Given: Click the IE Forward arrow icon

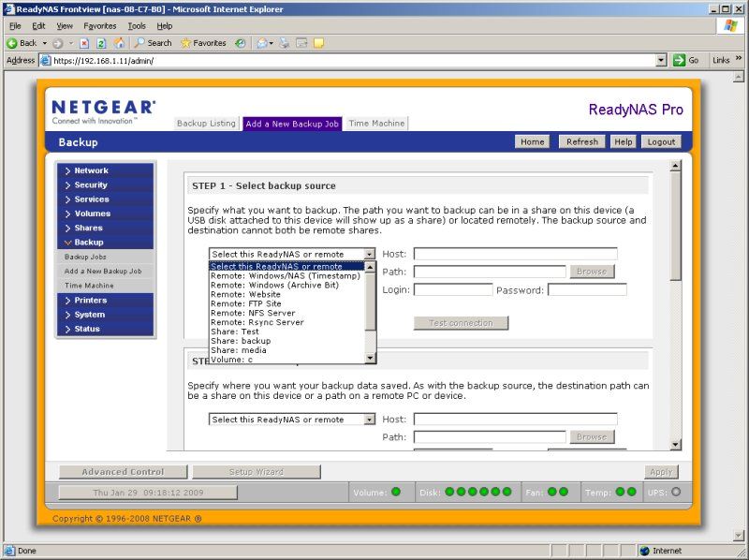Looking at the screenshot, I should [x=58, y=43].
